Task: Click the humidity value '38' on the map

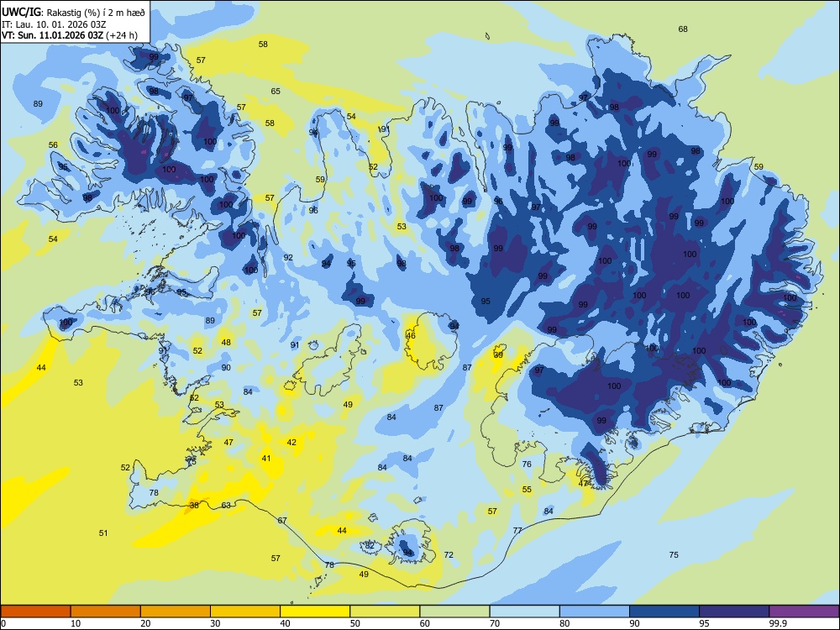Action: 195,505
